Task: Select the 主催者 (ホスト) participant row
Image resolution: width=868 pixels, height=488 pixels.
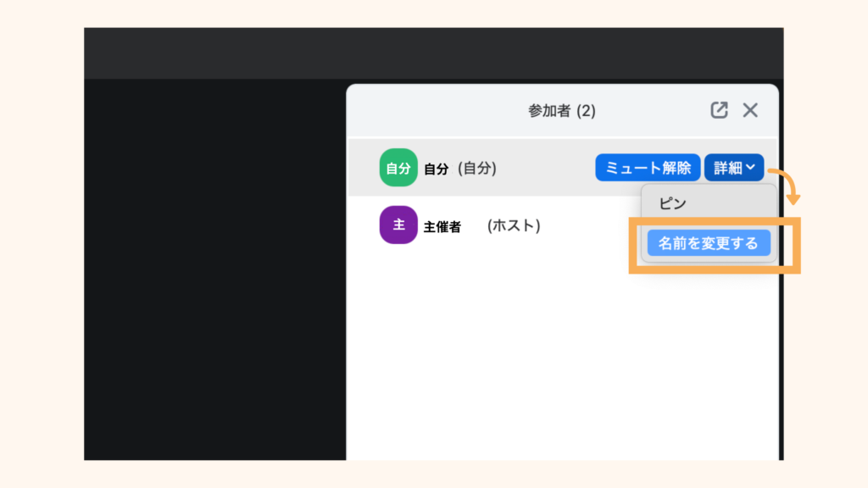Action: (x=475, y=225)
